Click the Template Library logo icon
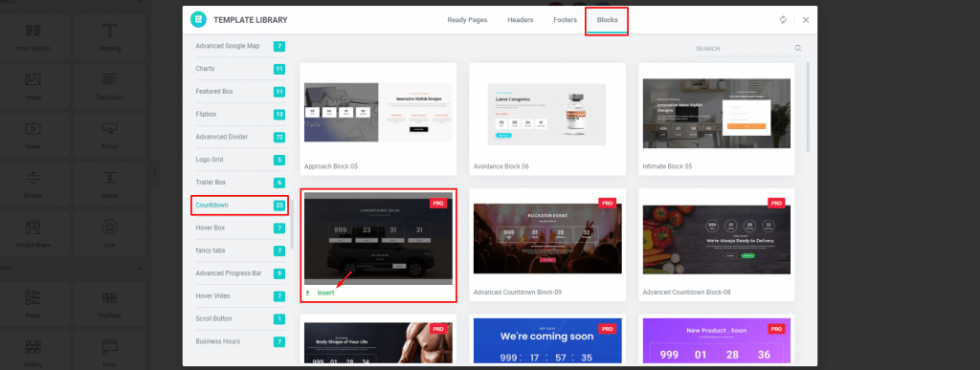 tap(198, 19)
